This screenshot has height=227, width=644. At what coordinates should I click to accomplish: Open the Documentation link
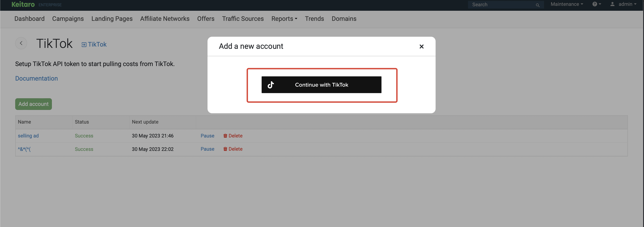coord(36,78)
